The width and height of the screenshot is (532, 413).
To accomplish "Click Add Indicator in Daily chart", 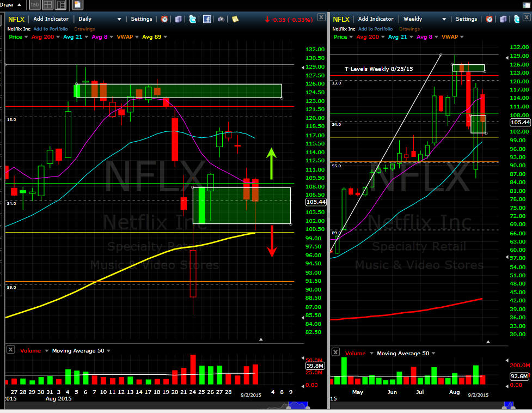I will (51, 19).
